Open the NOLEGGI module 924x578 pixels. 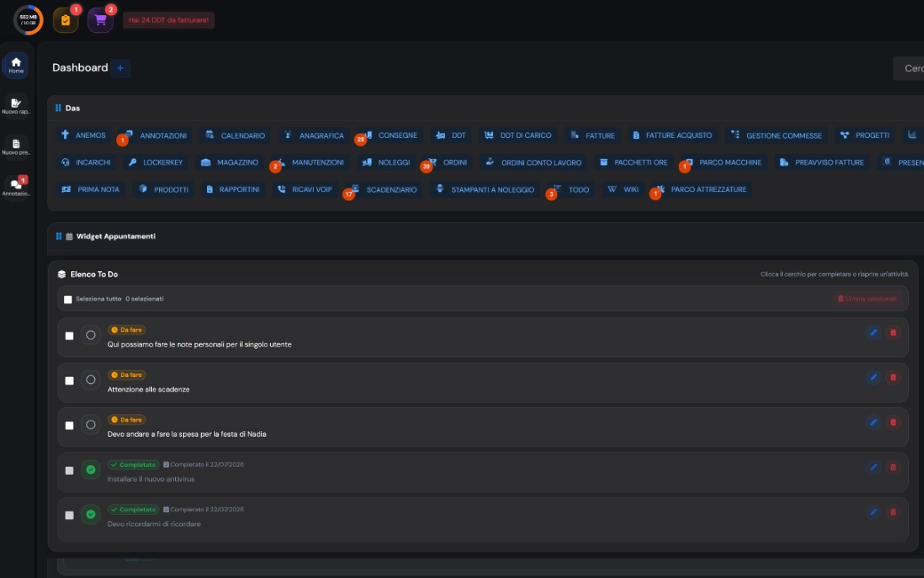tap(386, 162)
